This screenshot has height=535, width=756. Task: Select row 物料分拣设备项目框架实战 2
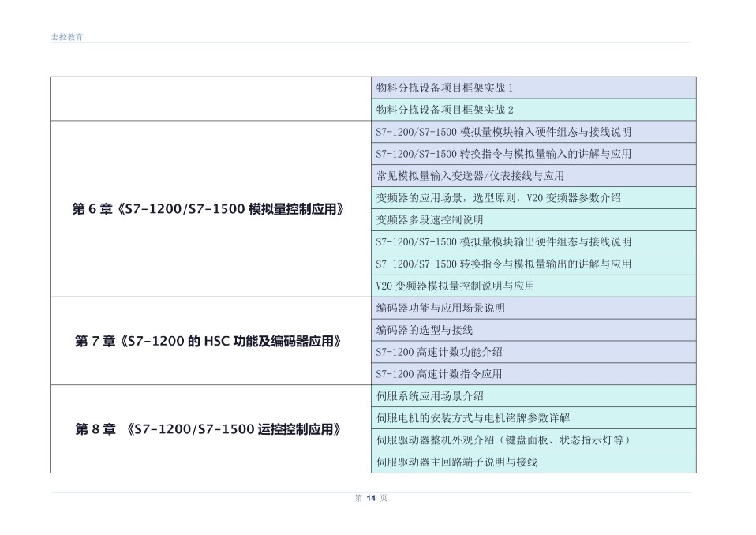click(533, 110)
